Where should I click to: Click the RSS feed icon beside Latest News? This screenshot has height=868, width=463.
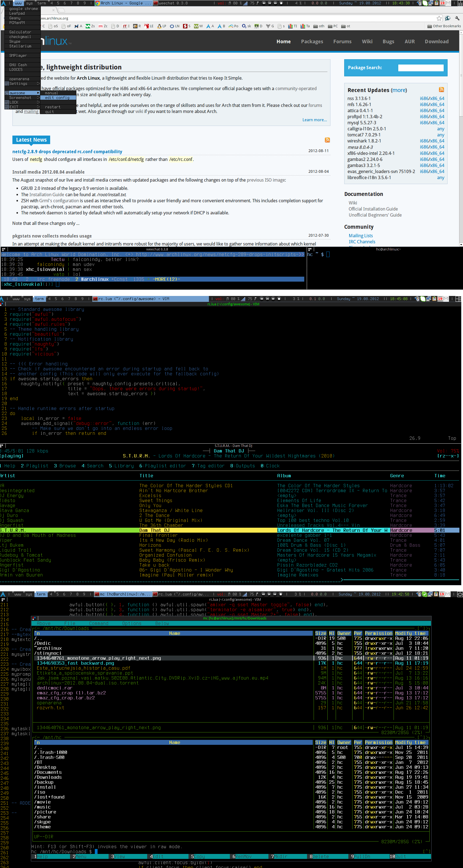coord(327,140)
